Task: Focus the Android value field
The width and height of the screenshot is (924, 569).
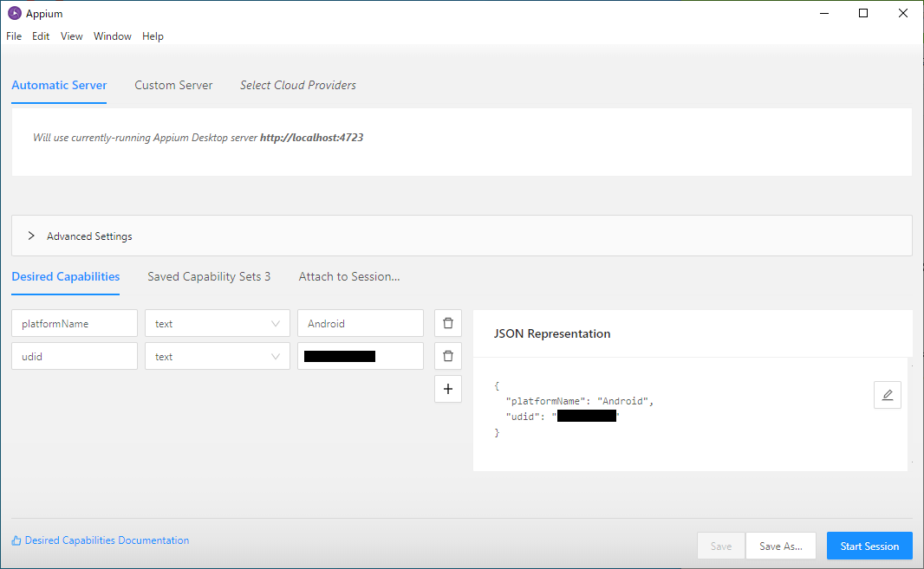Action: 360,323
